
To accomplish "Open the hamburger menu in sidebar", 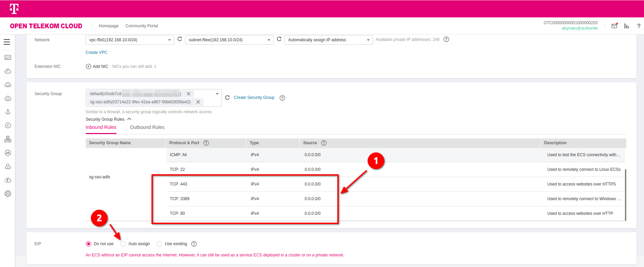I will 7,42.
